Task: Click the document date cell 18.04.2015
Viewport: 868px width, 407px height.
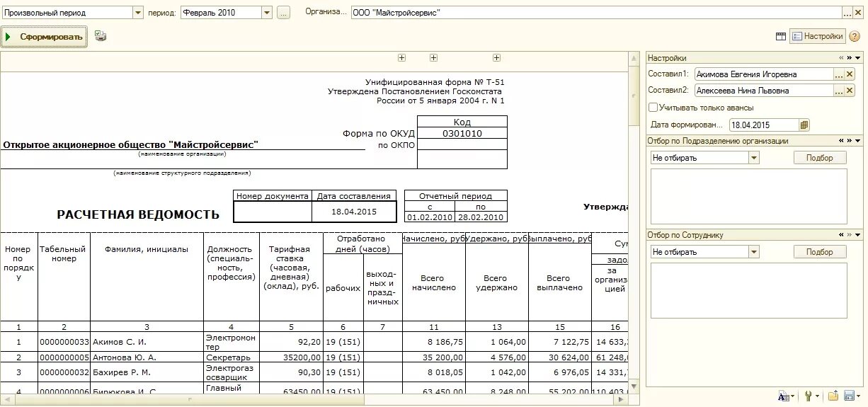Action: [x=354, y=212]
